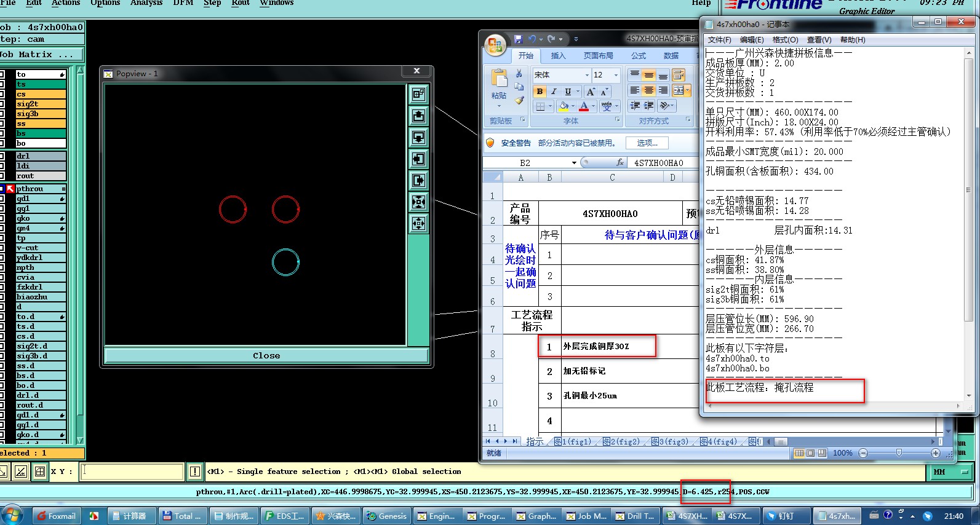Click the fx insert function icon
This screenshot has height=525, width=980.
tap(620, 163)
